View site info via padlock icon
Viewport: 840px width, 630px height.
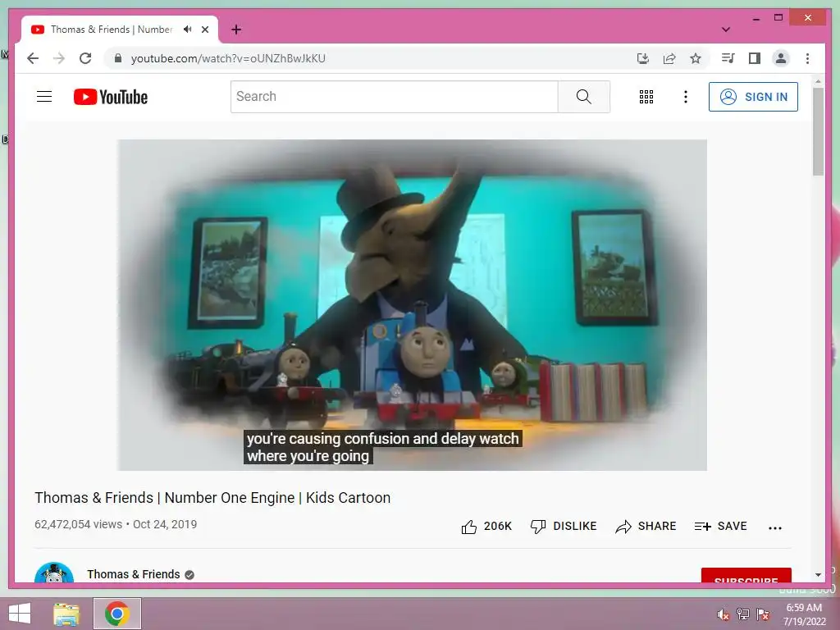[118, 58]
